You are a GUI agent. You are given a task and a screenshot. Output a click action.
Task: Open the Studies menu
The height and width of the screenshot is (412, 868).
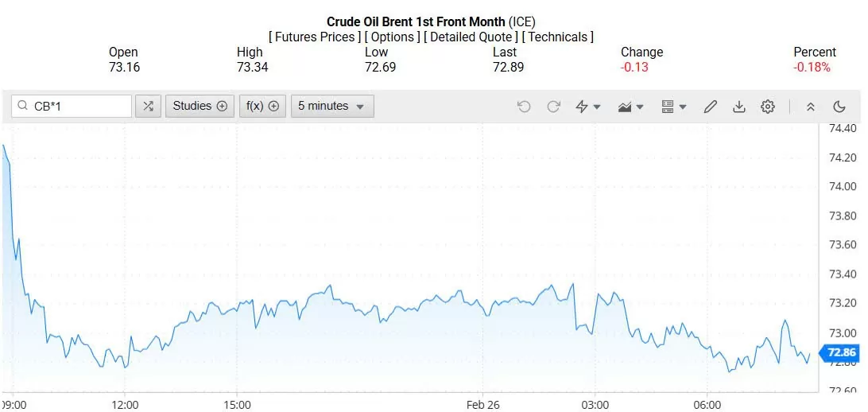[200, 106]
